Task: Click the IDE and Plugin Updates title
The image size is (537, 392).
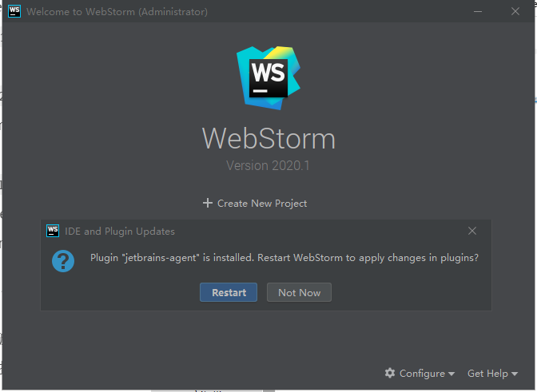Action: coord(129,231)
